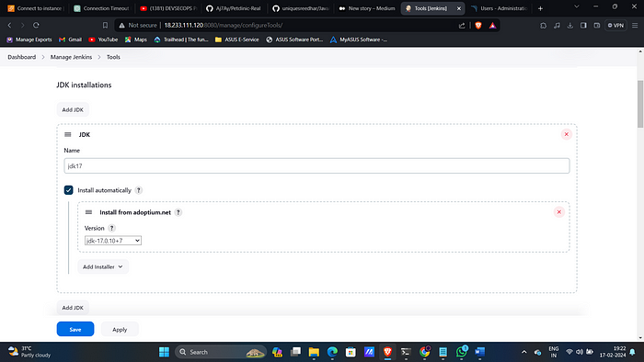Viewport: 644px width, 362px height.
Task: Open Brave Rewards triangle icon
Action: pyautogui.click(x=492, y=26)
